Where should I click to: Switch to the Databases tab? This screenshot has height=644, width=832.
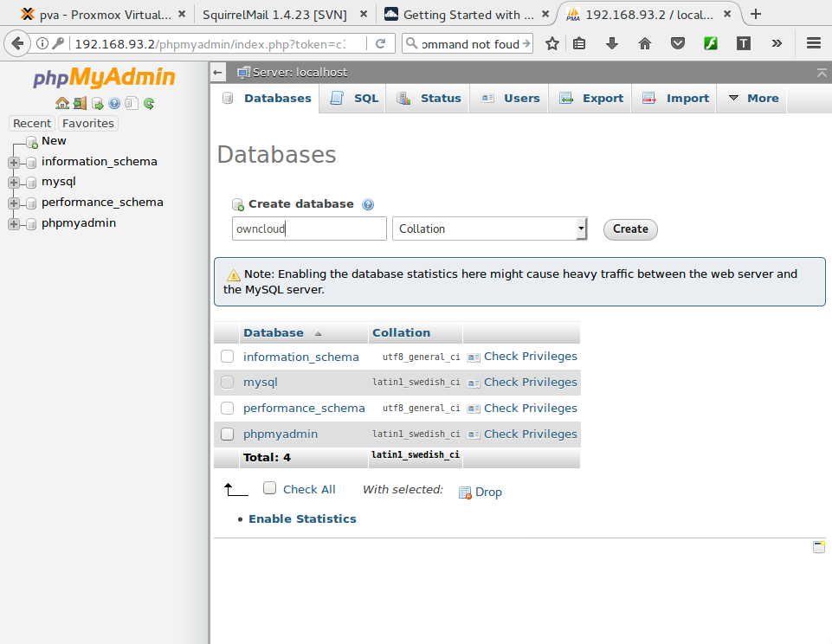point(266,98)
